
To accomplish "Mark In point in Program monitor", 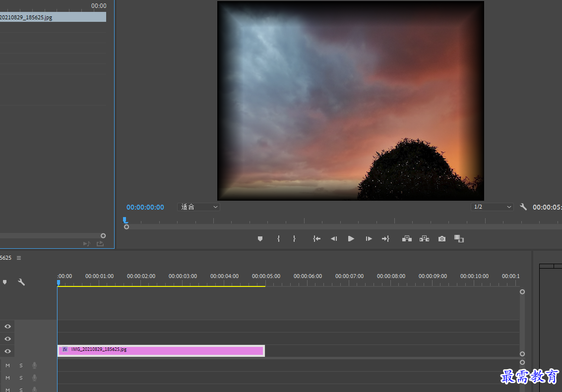I will [278, 239].
